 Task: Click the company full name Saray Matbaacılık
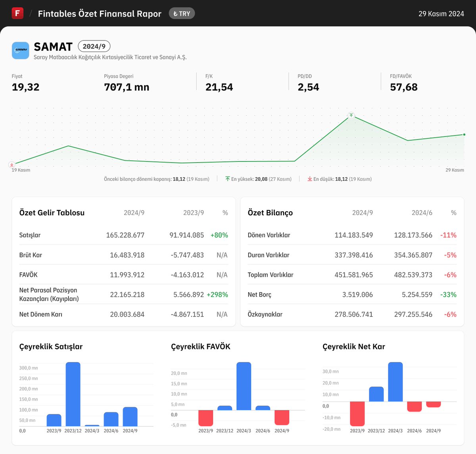pos(110,57)
